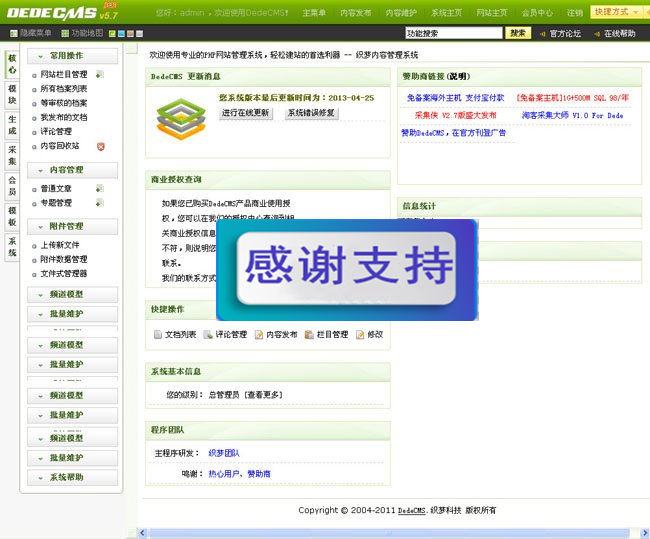Select the green skin color swatch

pyautogui.click(x=112, y=34)
